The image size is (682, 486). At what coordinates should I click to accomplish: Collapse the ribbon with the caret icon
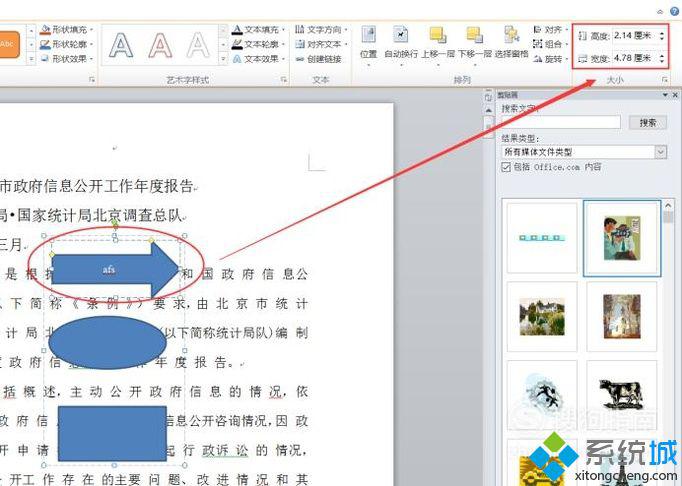[660, 12]
